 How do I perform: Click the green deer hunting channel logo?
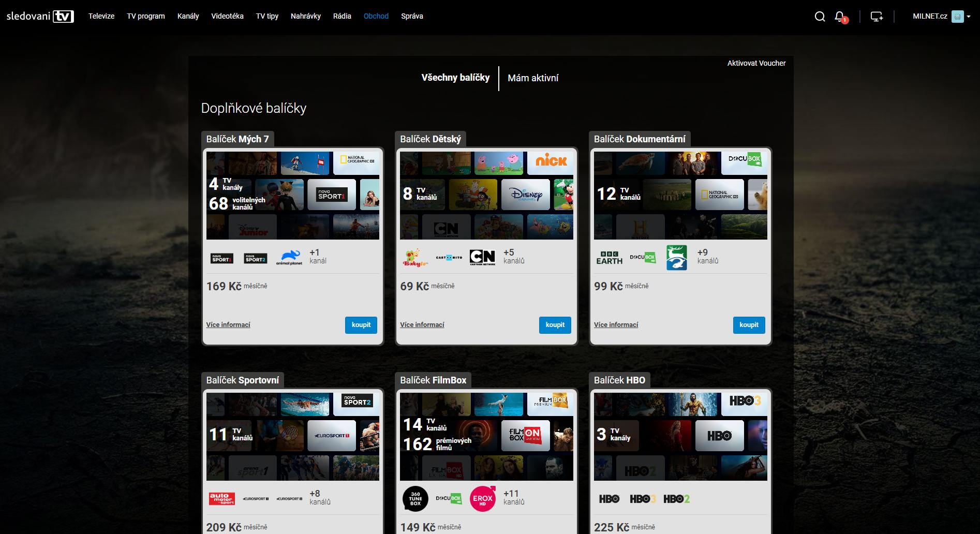point(677,258)
